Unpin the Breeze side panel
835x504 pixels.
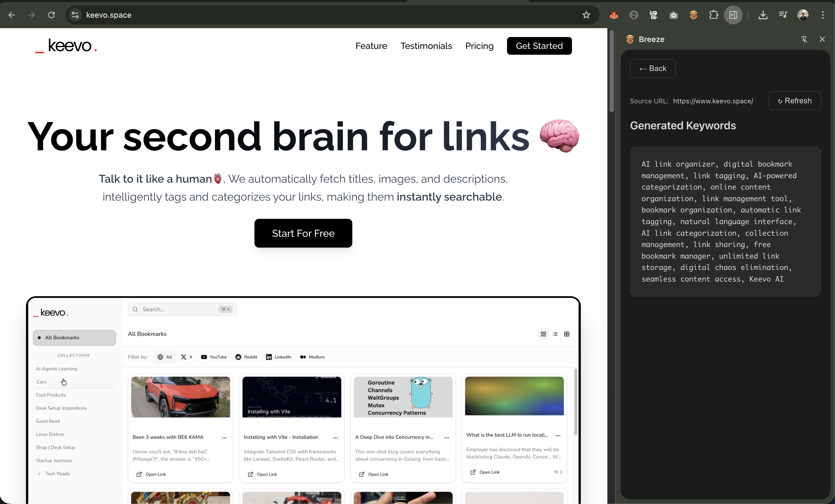coord(804,39)
